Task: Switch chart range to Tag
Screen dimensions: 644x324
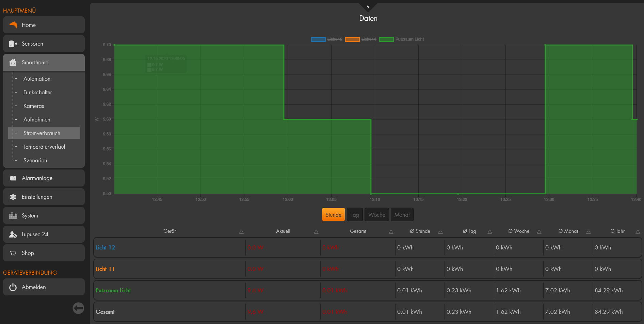Action: coord(355,215)
